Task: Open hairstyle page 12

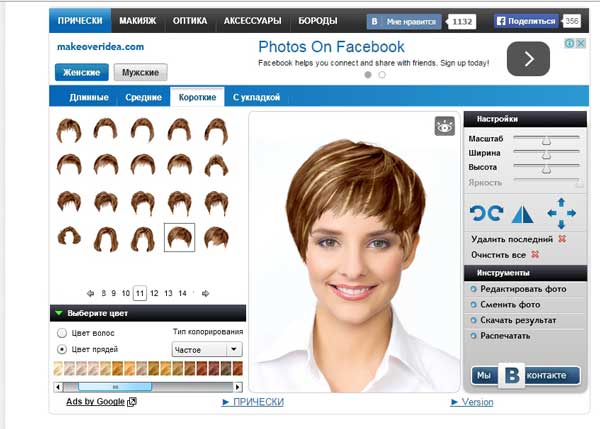Action: tap(153, 293)
